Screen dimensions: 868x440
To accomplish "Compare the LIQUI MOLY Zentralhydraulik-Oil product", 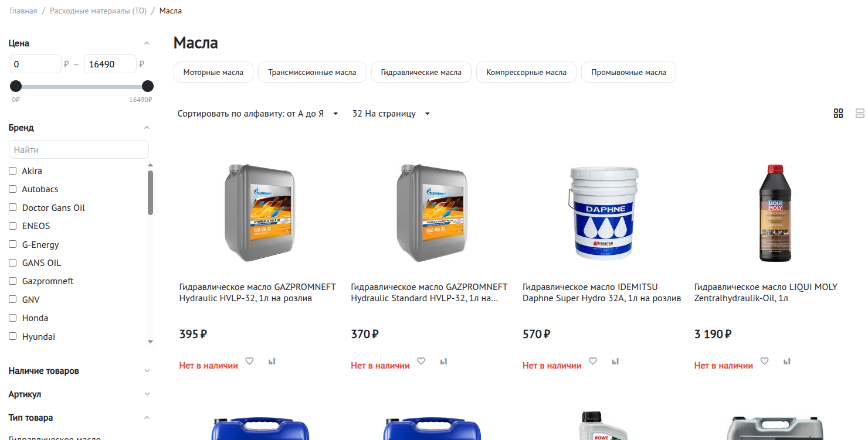I will pos(786,361).
